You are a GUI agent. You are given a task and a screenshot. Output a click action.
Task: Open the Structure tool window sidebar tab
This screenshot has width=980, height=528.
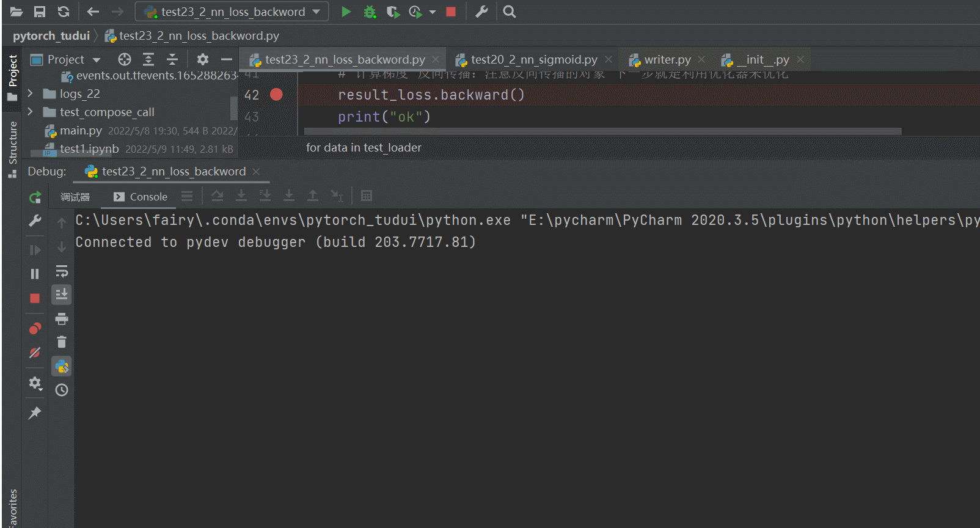(x=13, y=149)
